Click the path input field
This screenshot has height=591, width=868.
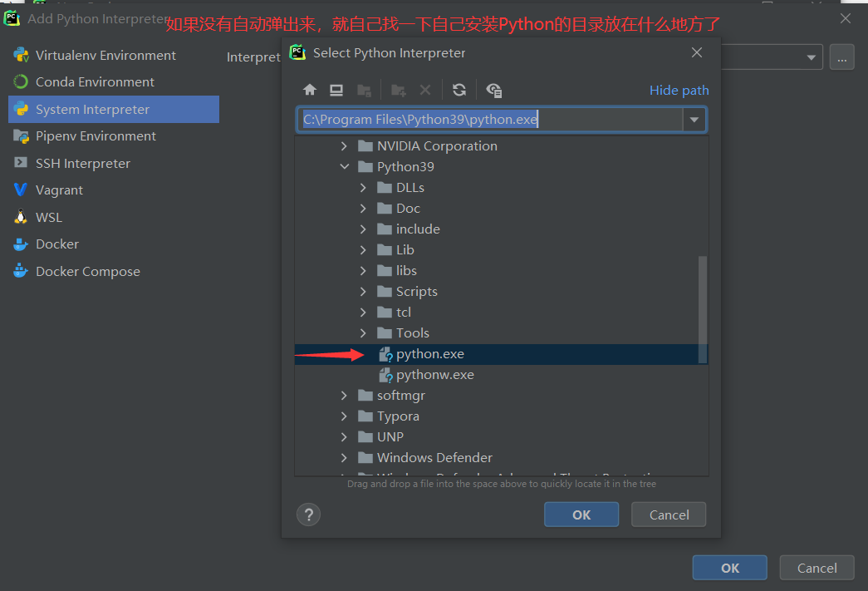[490, 119]
